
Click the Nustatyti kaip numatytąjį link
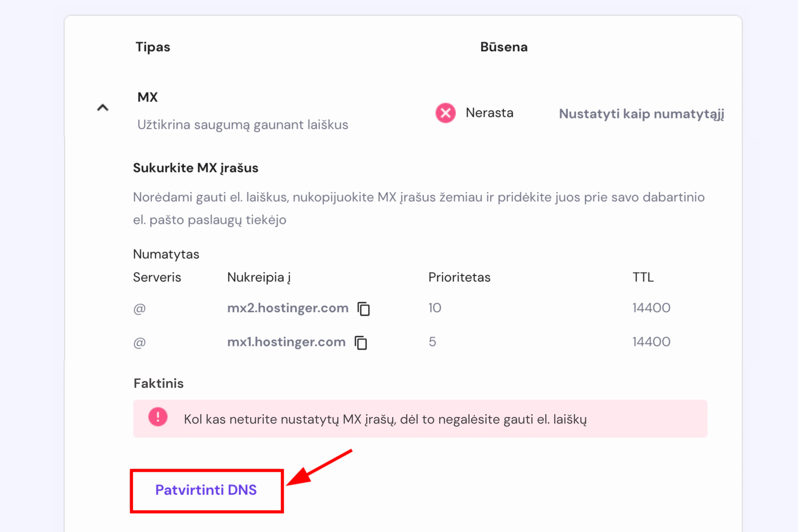(641, 114)
